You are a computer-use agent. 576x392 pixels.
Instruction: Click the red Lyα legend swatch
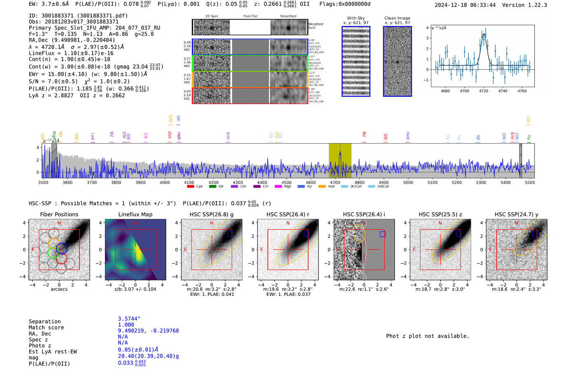(x=190, y=187)
